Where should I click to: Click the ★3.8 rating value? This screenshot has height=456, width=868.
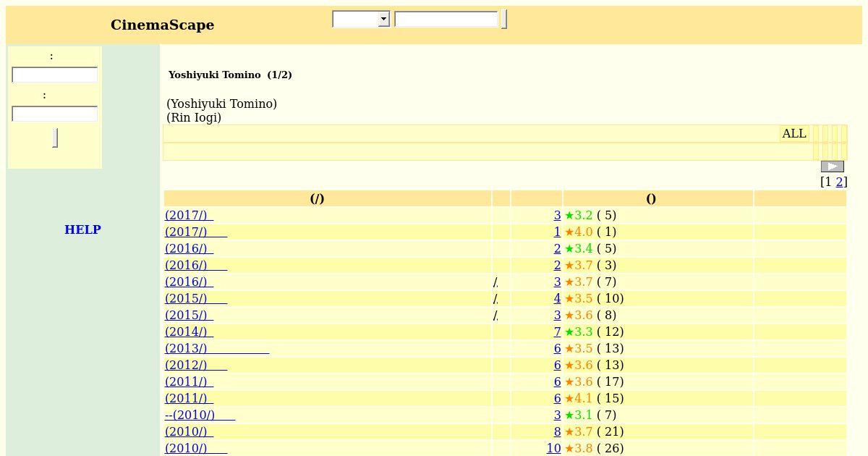coord(579,448)
